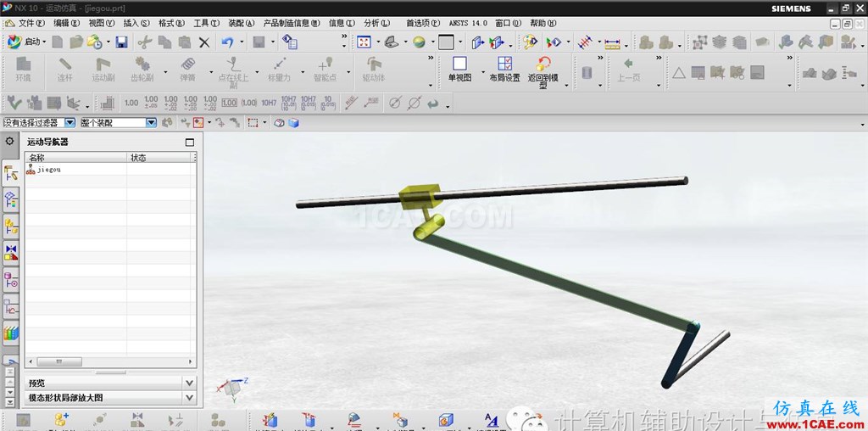
Task: Open the 编辑(E) menu
Action: [66, 23]
